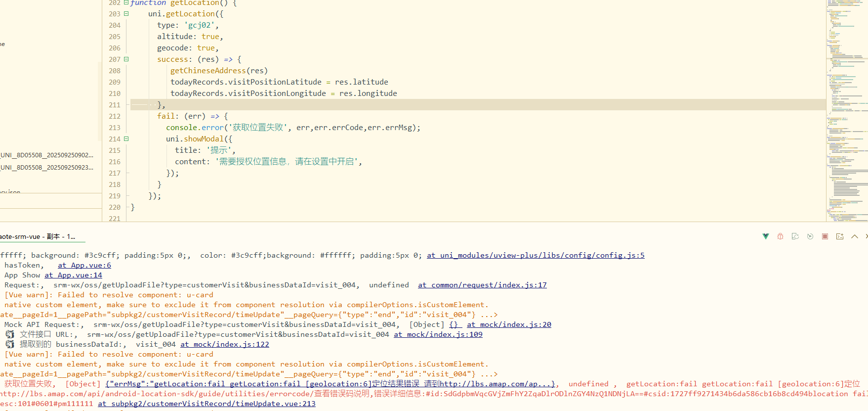Collapse the success callback fold at line 207
Viewport: 868px width, 411px height.
tap(126, 59)
